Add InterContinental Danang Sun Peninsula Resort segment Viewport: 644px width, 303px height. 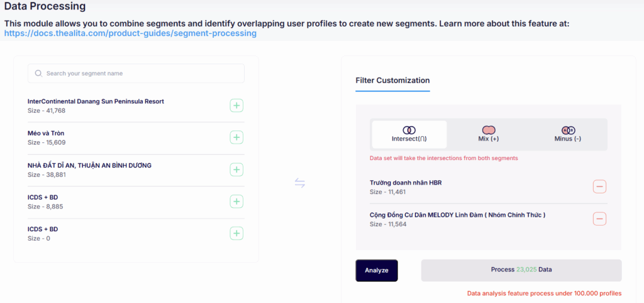[x=236, y=106]
